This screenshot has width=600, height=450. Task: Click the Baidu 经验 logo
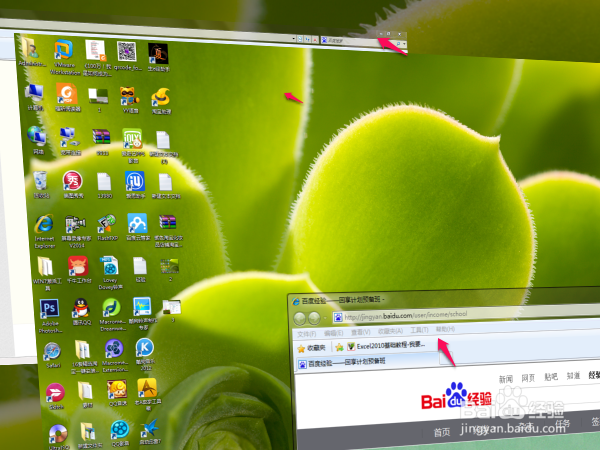(x=456, y=396)
